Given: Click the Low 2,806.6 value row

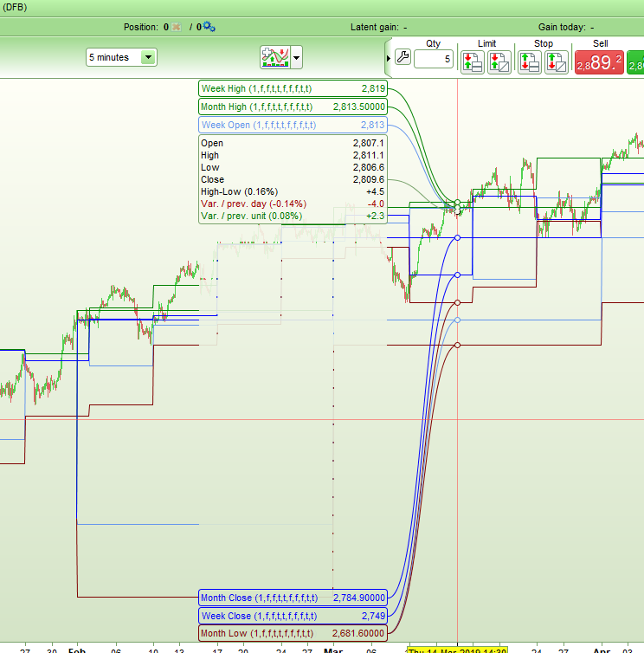Looking at the screenshot, I should (x=293, y=167).
